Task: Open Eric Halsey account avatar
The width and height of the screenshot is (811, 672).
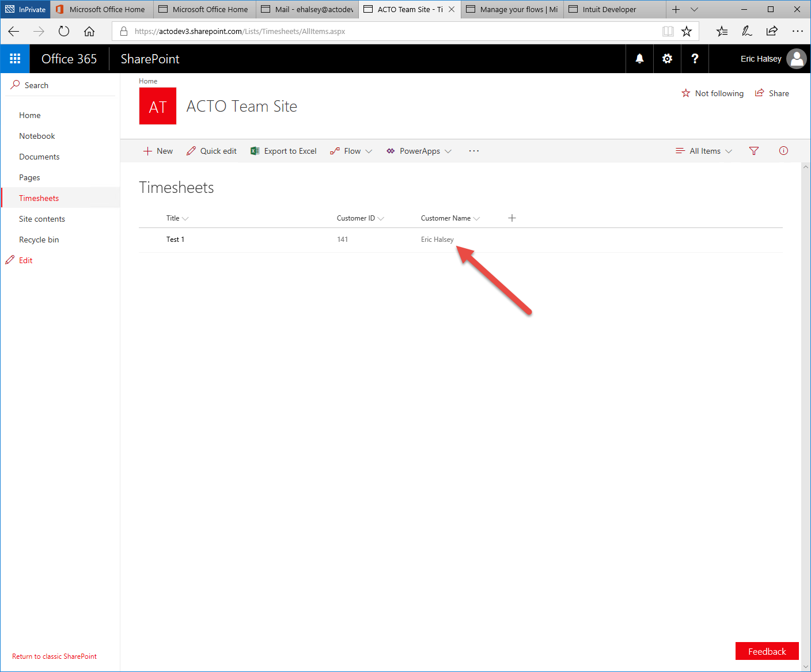Action: (797, 59)
